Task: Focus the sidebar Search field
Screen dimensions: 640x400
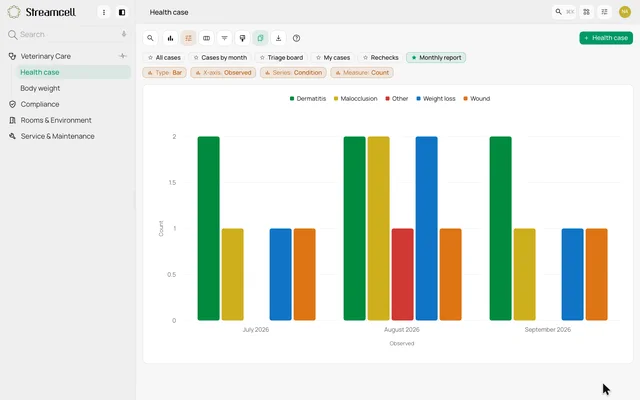Action: [x=67, y=34]
